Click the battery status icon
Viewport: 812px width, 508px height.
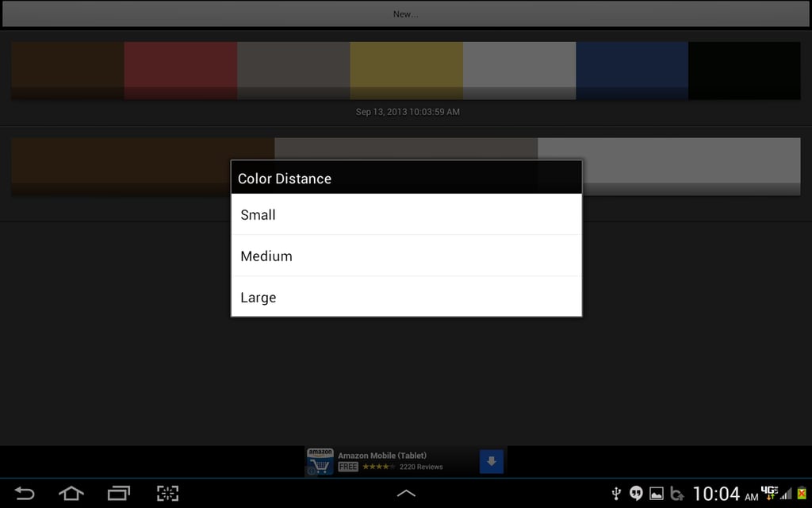click(802, 492)
